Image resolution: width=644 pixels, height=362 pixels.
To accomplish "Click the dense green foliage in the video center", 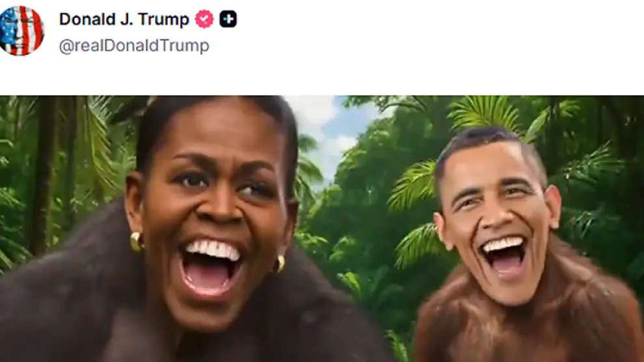I will point(362,230).
